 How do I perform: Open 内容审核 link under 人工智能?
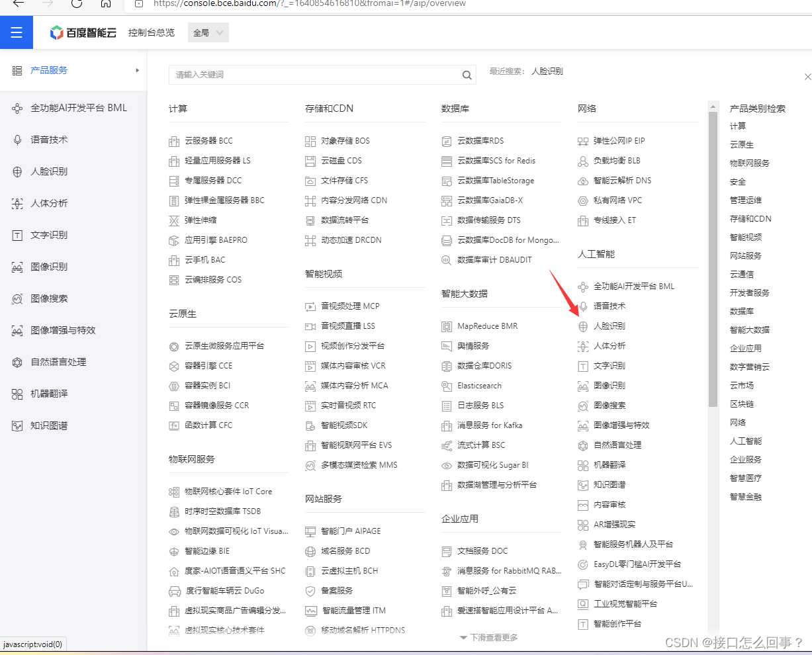coord(609,505)
